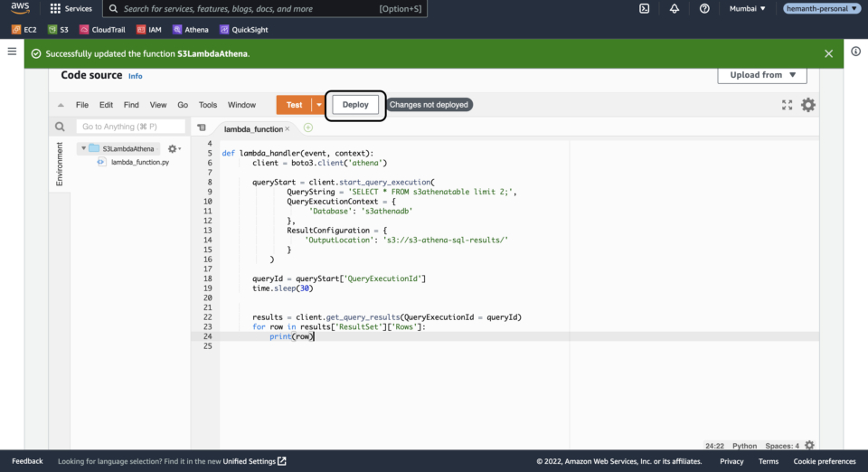This screenshot has width=868, height=472.
Task: Toggle editor fullscreen mode
Action: coord(788,105)
